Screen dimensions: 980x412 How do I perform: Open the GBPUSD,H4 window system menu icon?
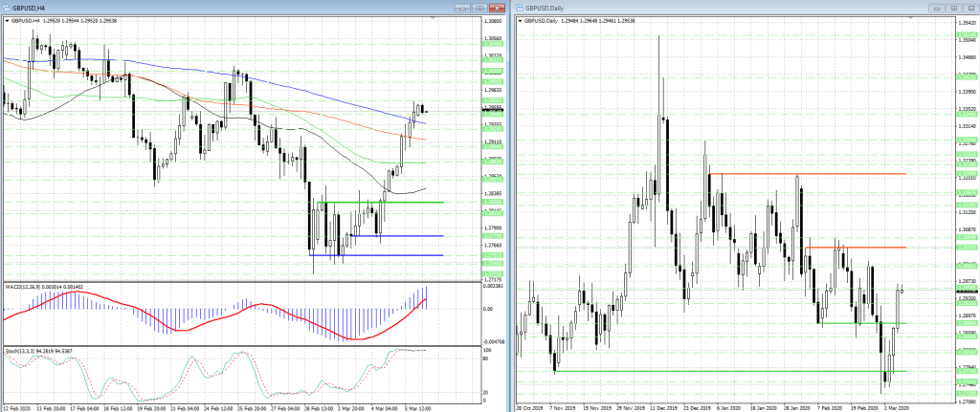coord(6,8)
